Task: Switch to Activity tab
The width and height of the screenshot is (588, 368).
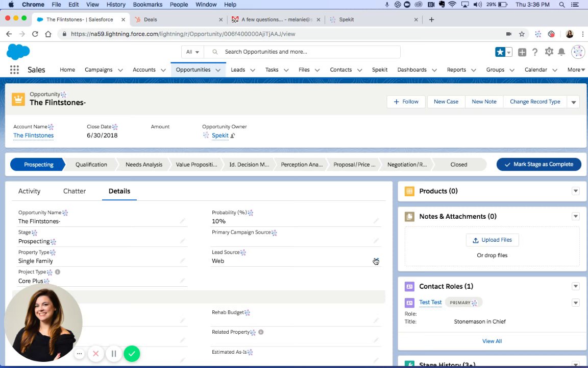Action: [29, 191]
